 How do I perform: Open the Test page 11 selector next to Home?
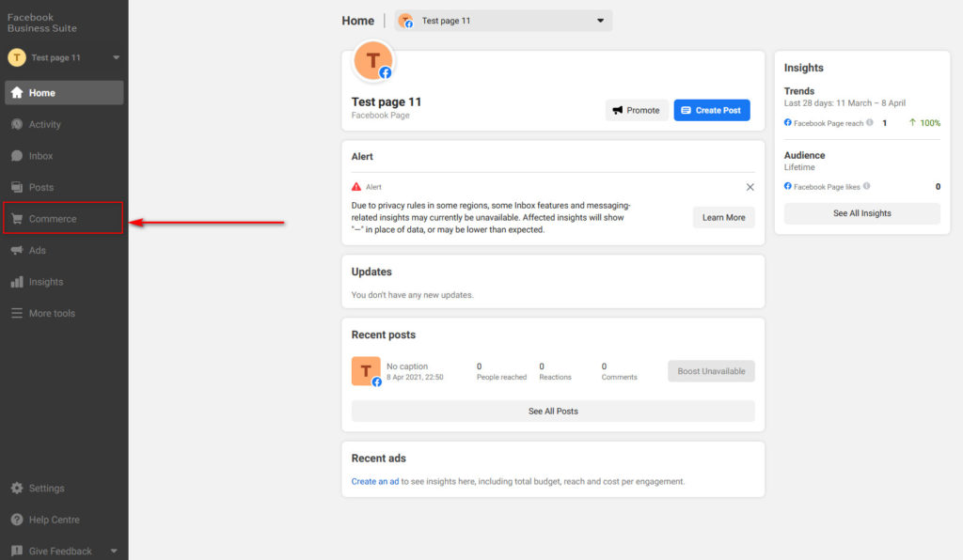click(503, 21)
